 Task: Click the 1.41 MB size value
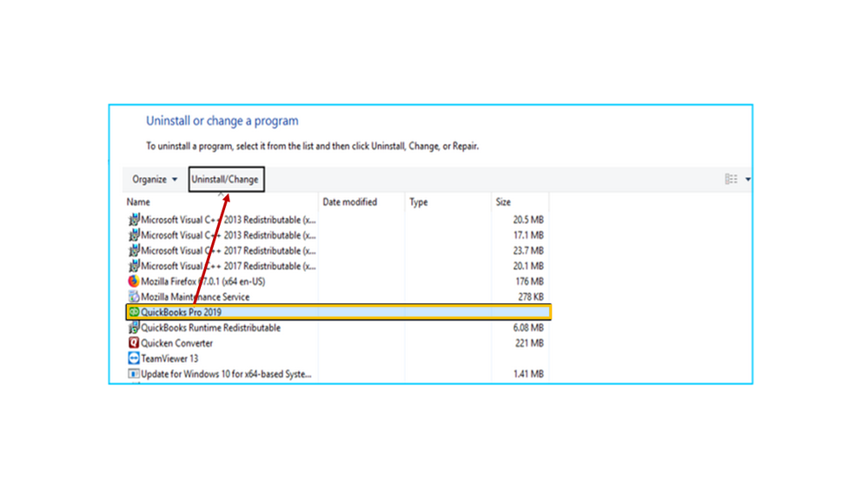528,374
